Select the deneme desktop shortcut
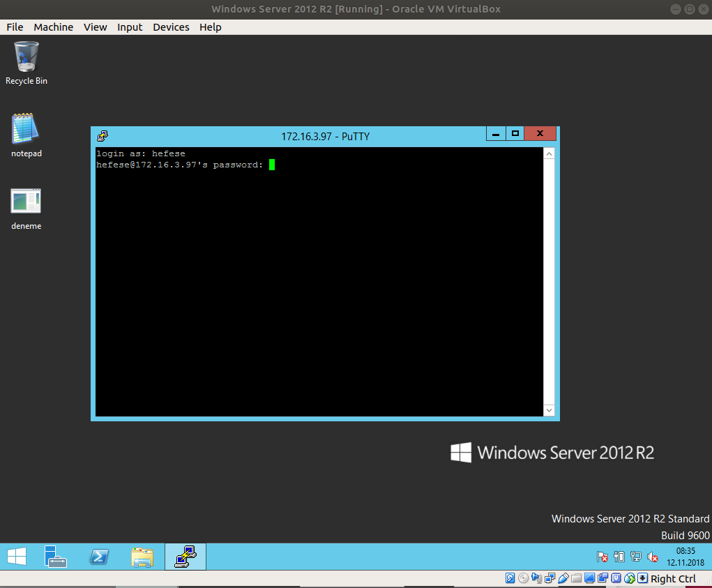This screenshot has width=712, height=588. point(26,209)
